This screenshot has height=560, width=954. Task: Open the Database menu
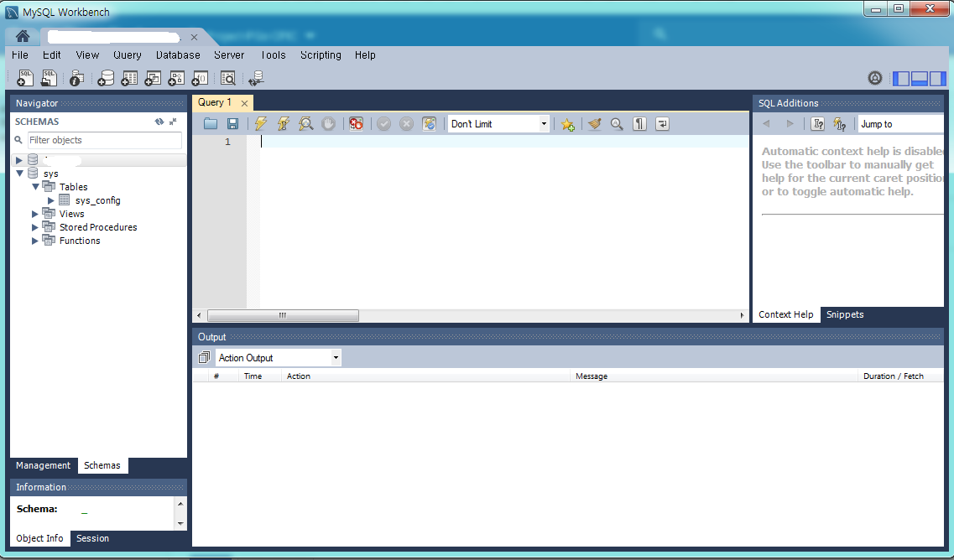(x=178, y=55)
